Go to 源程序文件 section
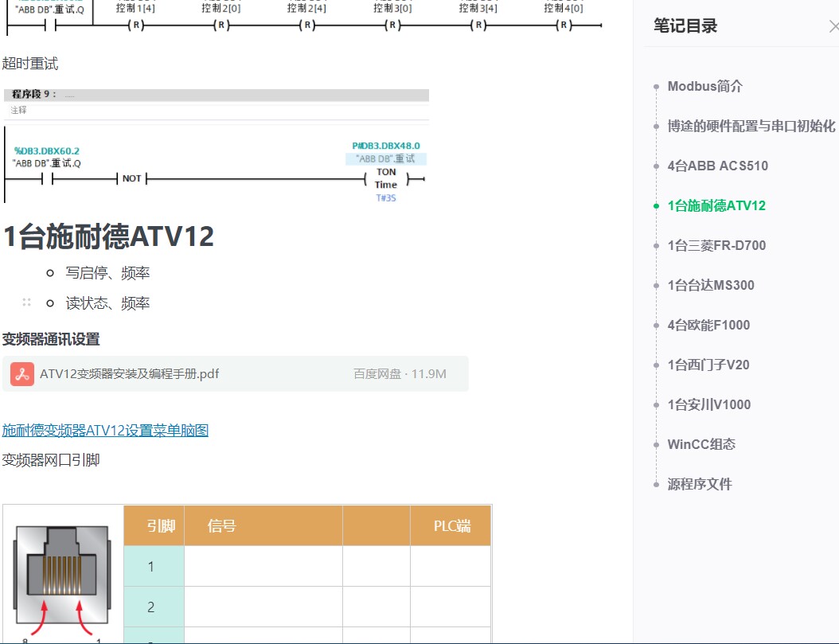 pyautogui.click(x=700, y=485)
